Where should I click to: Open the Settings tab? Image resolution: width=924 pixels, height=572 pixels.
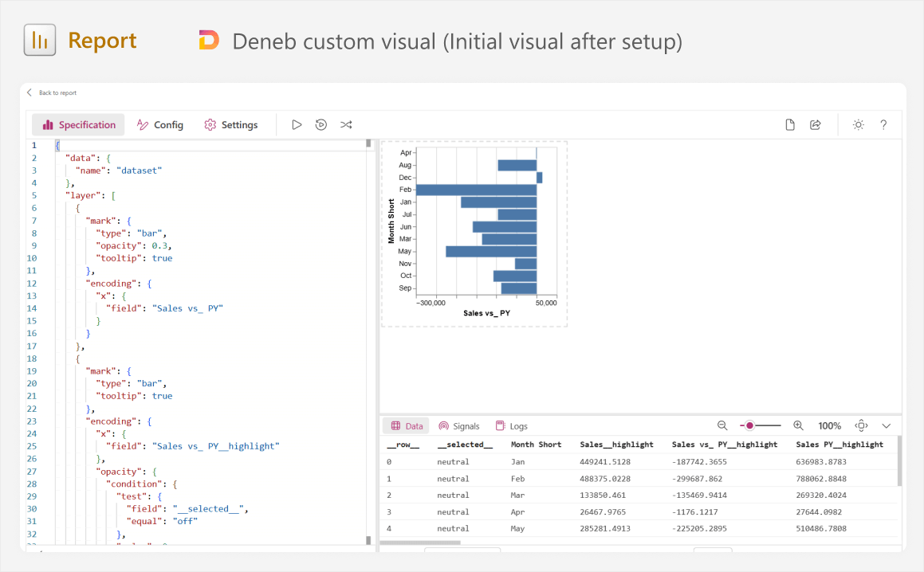(x=231, y=125)
